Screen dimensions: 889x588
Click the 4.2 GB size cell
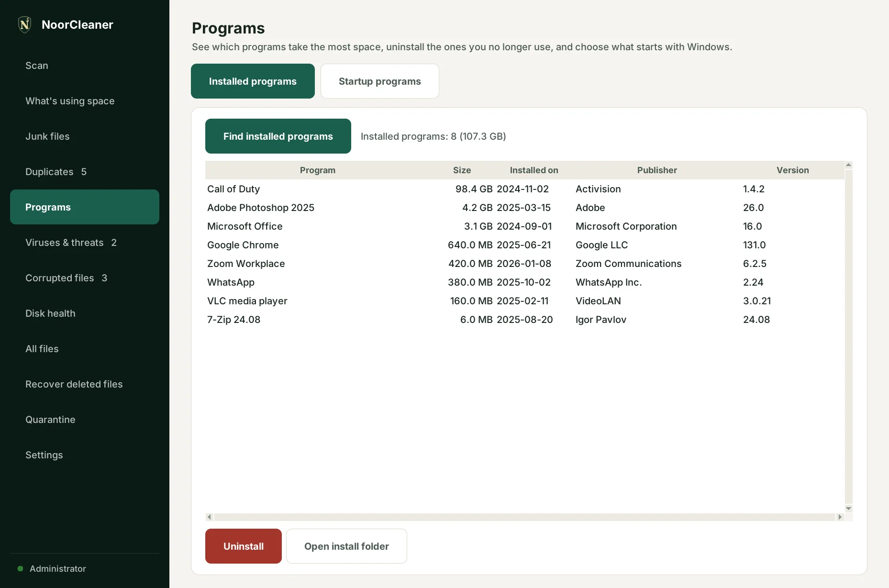point(477,208)
